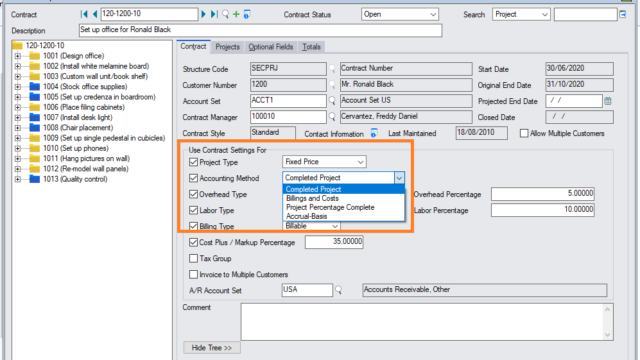Expand 1009 single pedestal tree node
640x360 pixels.
[18, 138]
